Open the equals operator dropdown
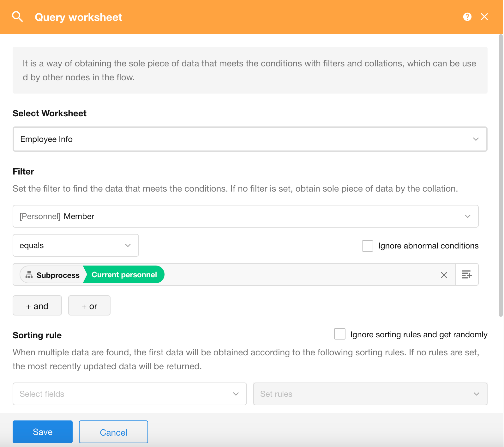Screen dimensions: 504x447 pyautogui.click(x=75, y=246)
